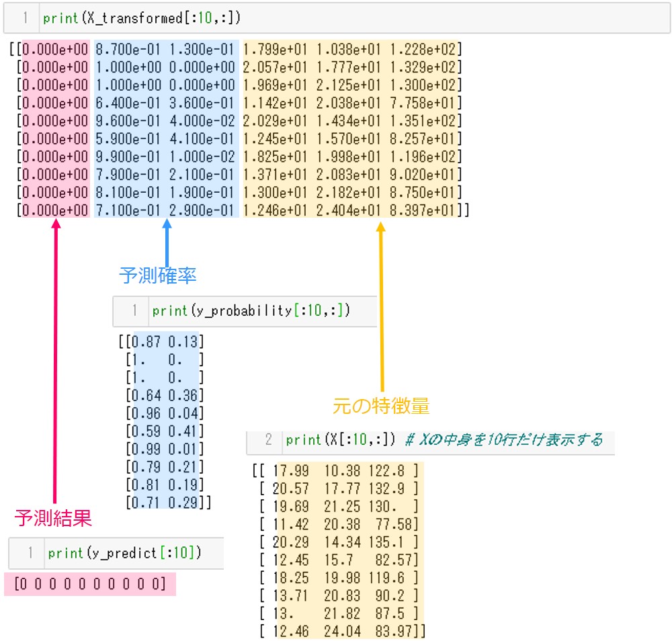
Task: Click the print(X[:10,:]) code text
Action: [342, 440]
